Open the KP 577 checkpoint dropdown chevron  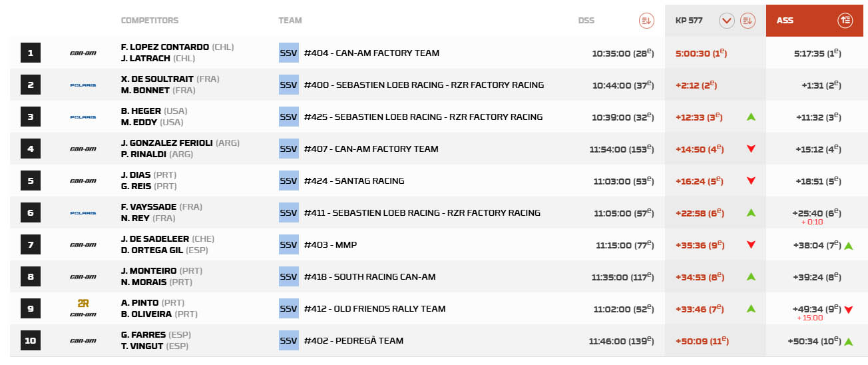(x=726, y=21)
